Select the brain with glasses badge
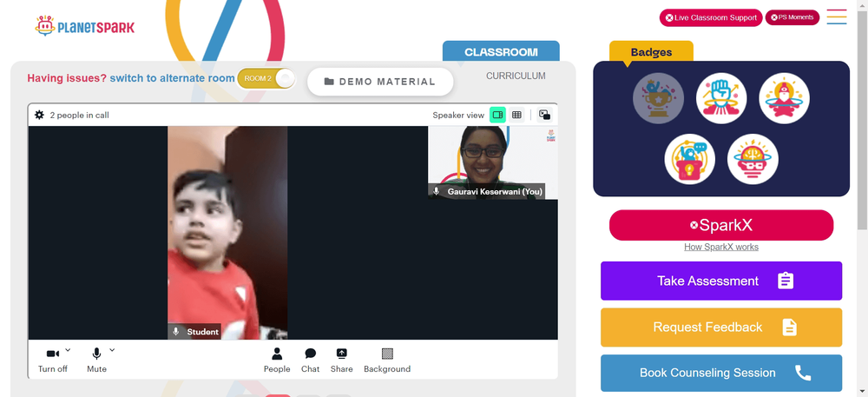This screenshot has width=868, height=397. click(753, 160)
